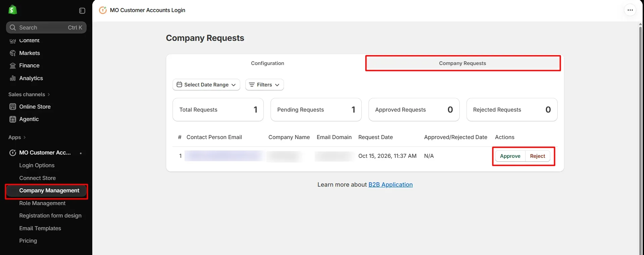The width and height of the screenshot is (644, 255).
Task: Open the three-dots more options menu
Action: (630, 10)
